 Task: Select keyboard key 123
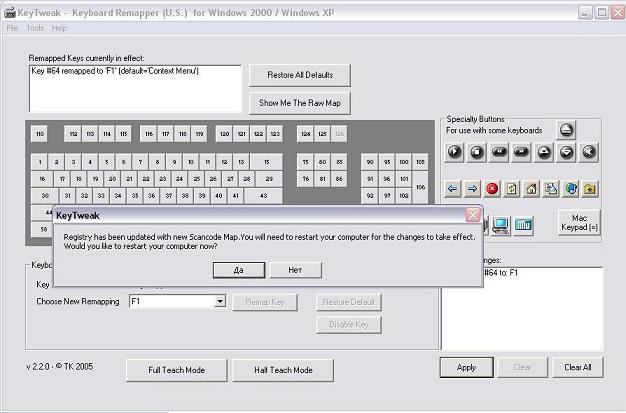pyautogui.click(x=275, y=134)
